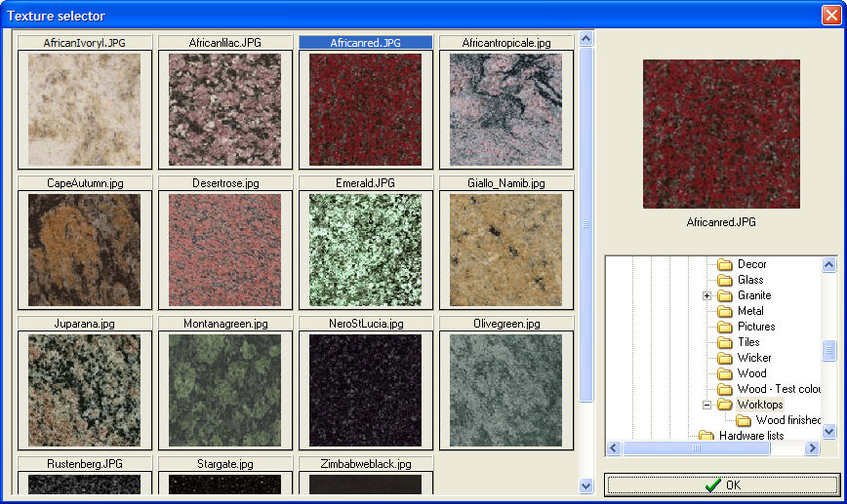Select the Africantropicale.jpg texture thumbnail
This screenshot has height=504, width=847.
click(506, 109)
